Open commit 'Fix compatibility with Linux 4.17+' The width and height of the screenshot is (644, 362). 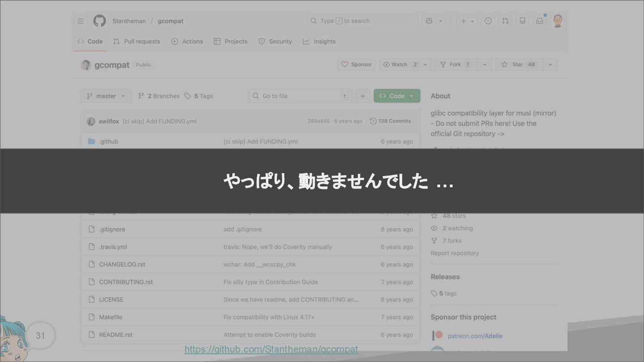(x=269, y=317)
